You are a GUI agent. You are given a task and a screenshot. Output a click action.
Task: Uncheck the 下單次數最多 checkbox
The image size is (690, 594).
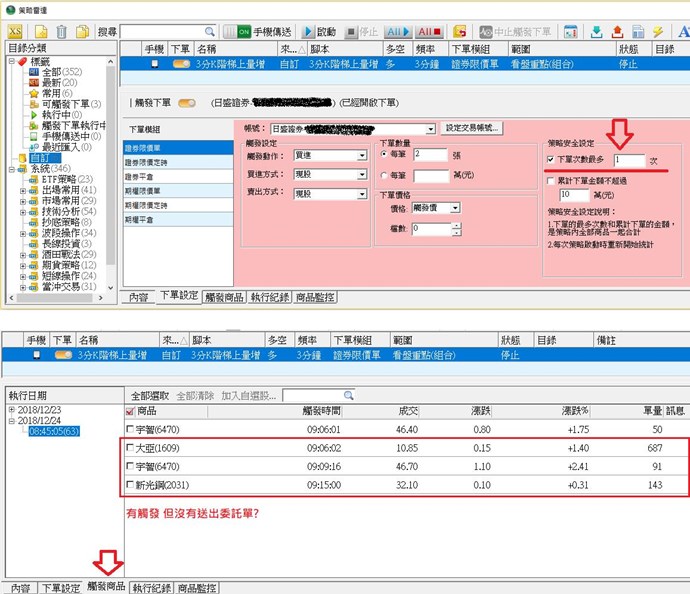pos(552,160)
